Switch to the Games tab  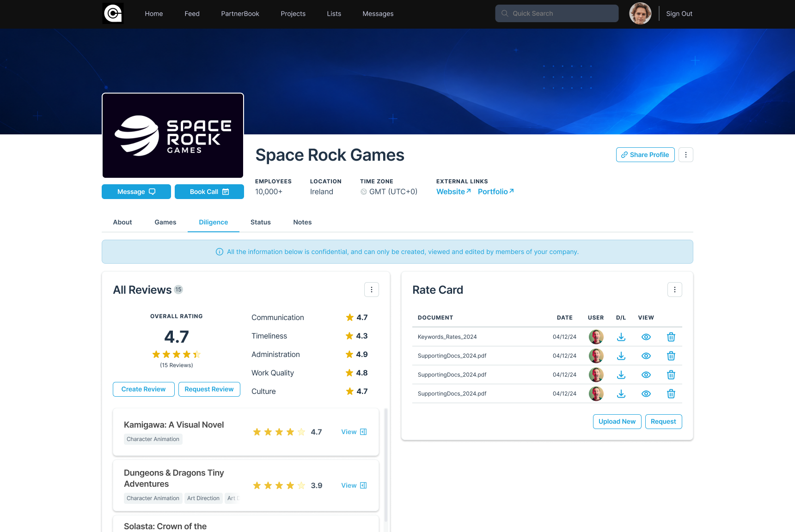(x=165, y=222)
